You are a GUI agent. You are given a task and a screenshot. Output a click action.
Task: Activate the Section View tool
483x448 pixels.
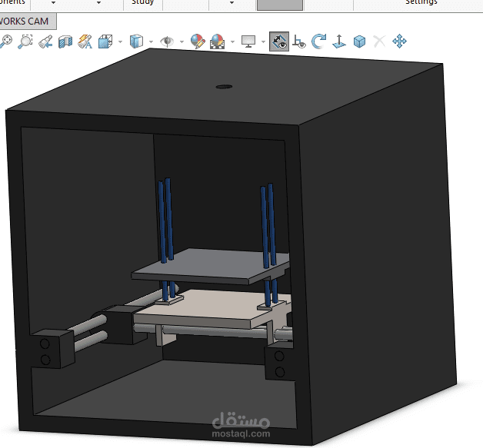pos(65,41)
